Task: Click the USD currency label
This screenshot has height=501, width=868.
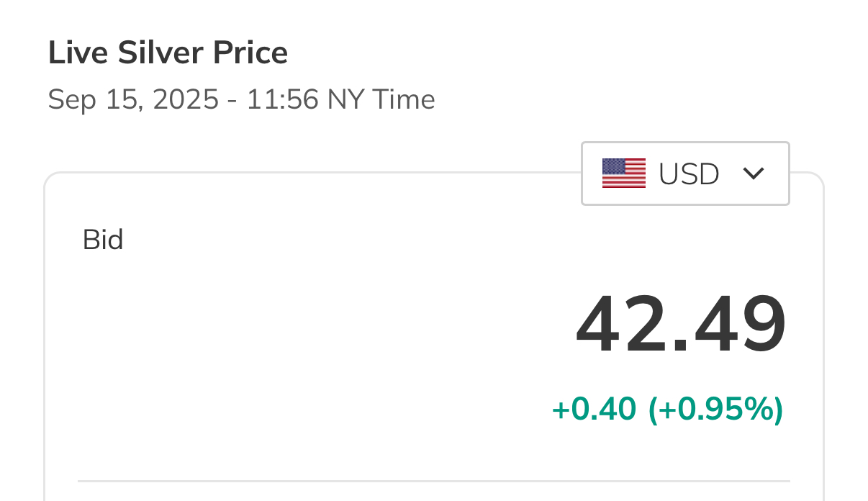Action: click(x=689, y=174)
